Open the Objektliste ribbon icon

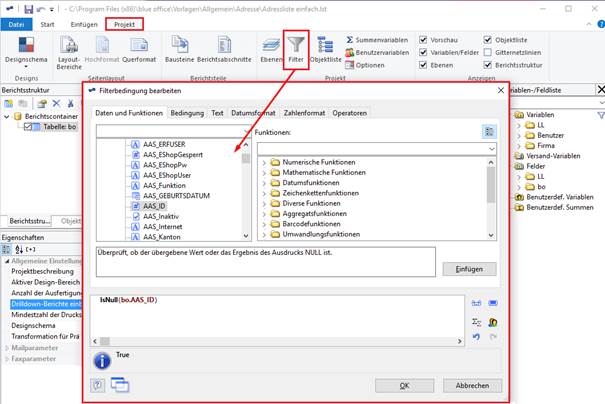pyautogui.click(x=325, y=45)
